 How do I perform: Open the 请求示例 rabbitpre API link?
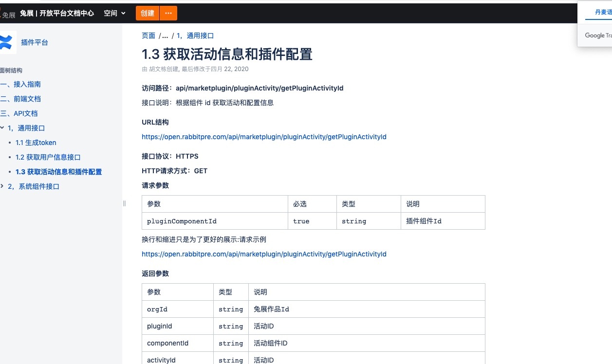pyautogui.click(x=264, y=254)
